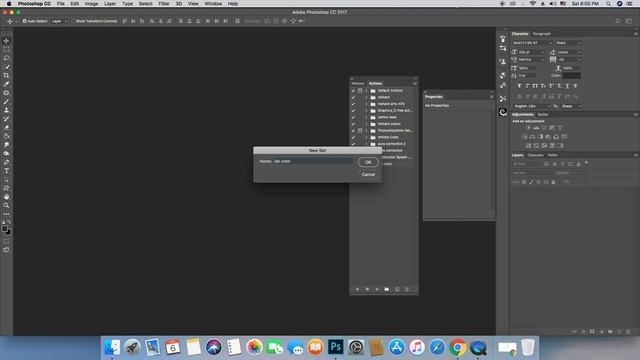Image resolution: width=640 pixels, height=360 pixels.
Task: Switch to the Styles tab
Action: pyautogui.click(x=543, y=115)
